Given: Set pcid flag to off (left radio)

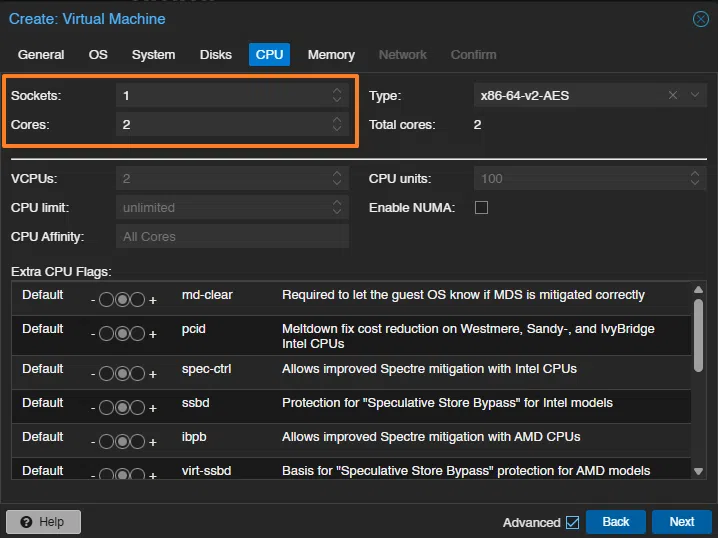Looking at the screenshot, I should [x=106, y=335].
